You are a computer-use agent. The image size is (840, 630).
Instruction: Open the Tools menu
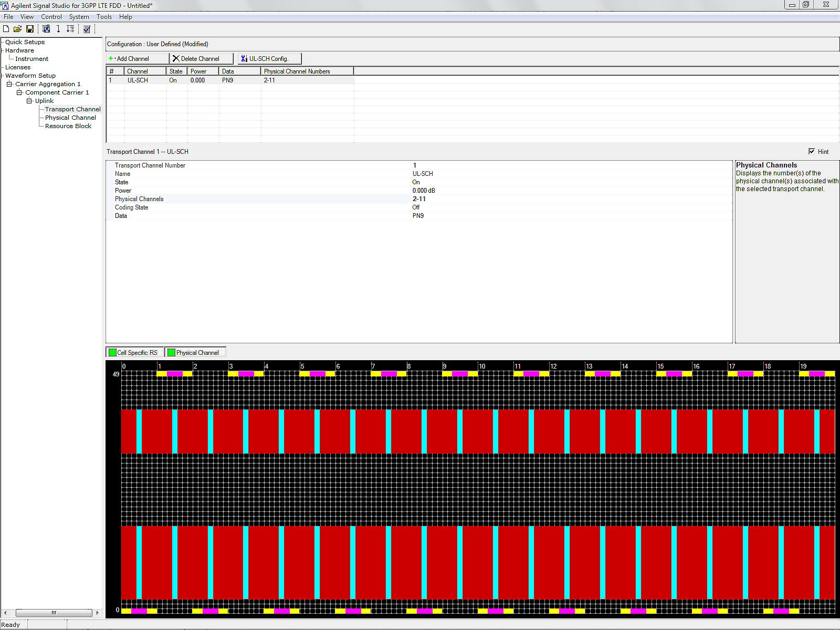104,17
